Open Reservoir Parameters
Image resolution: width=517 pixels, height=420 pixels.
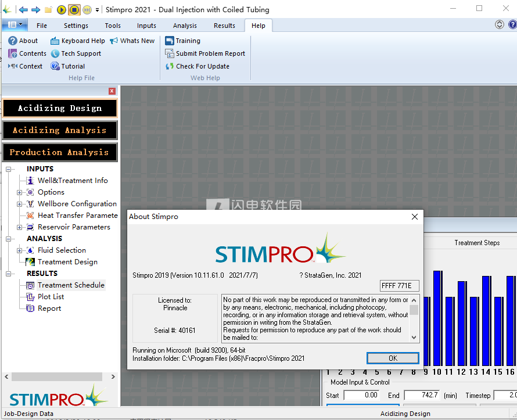(74, 227)
